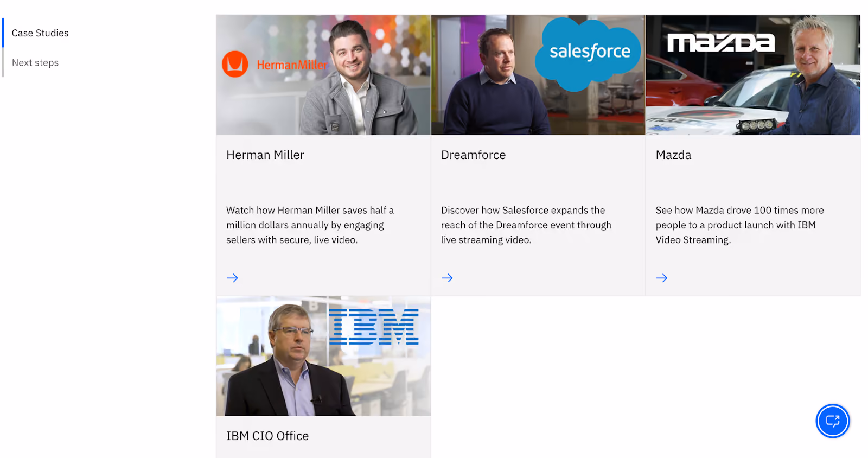868x458 pixels.
Task: Click the Herman Miller card title
Action: [x=265, y=155]
